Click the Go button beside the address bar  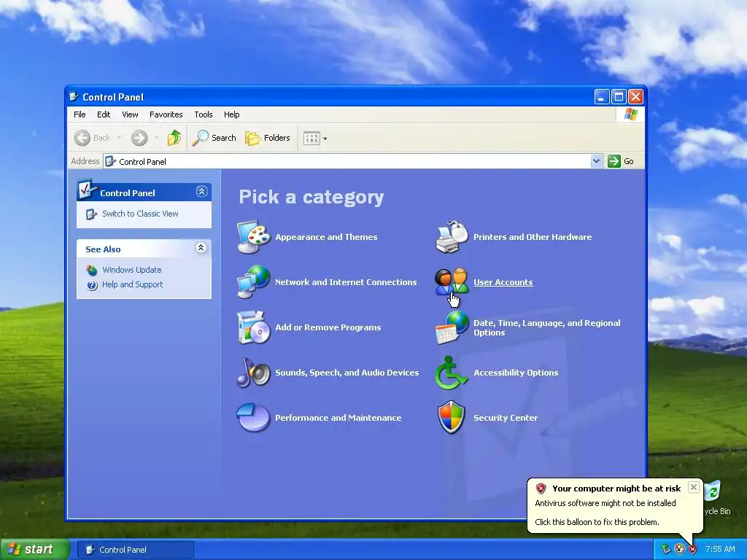point(622,161)
